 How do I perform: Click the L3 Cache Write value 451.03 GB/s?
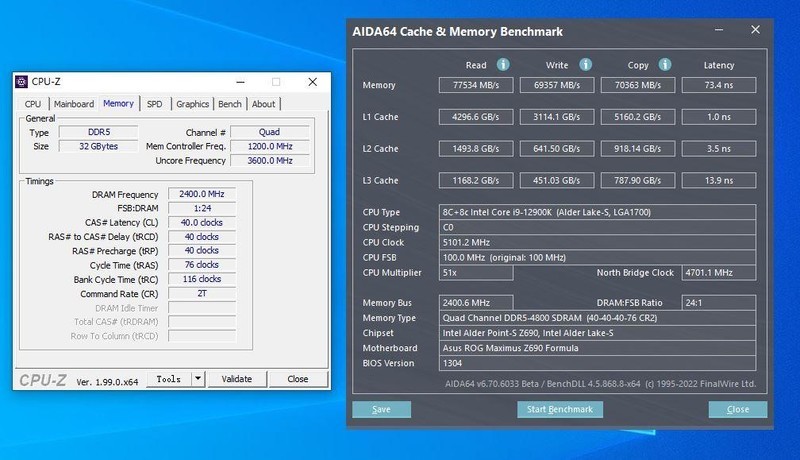[x=557, y=181]
